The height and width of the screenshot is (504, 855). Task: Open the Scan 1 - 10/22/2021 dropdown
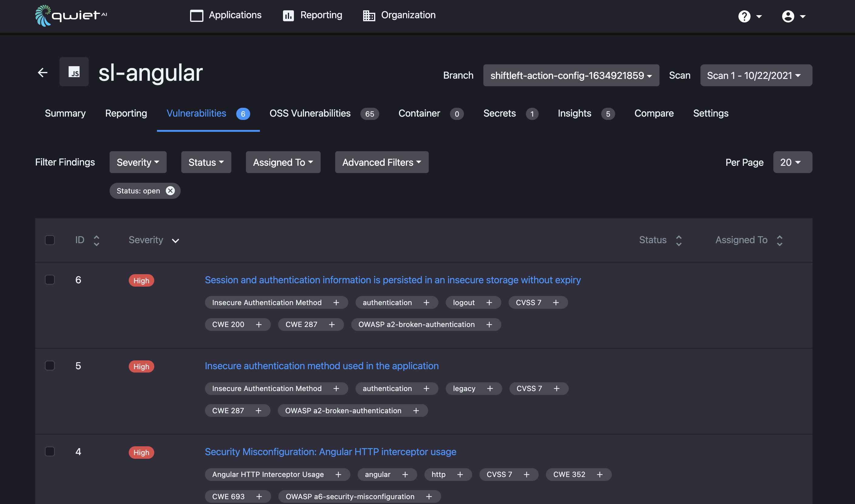pos(756,75)
